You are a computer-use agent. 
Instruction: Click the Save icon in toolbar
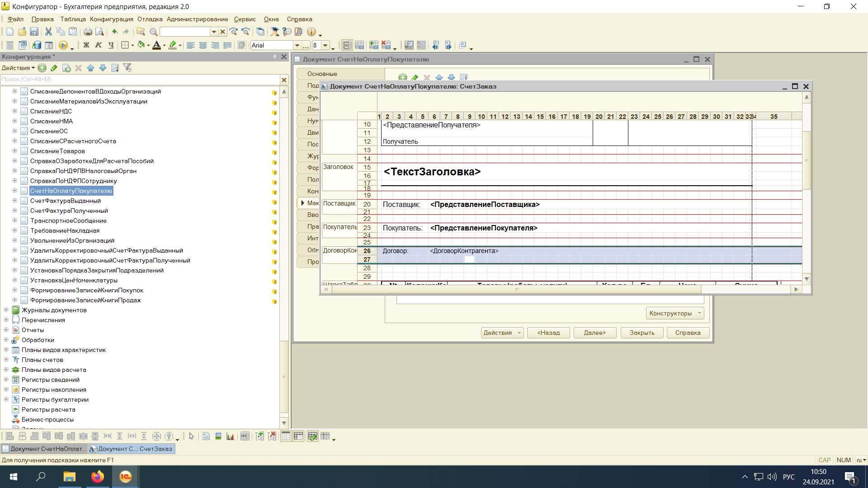tap(34, 32)
